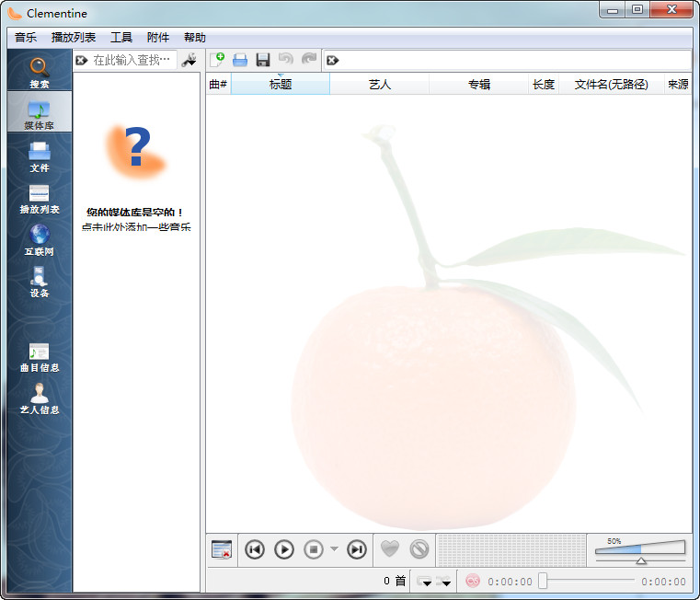Switch to 播放列表 playlists sidebar tab
The image size is (700, 600).
point(40,198)
